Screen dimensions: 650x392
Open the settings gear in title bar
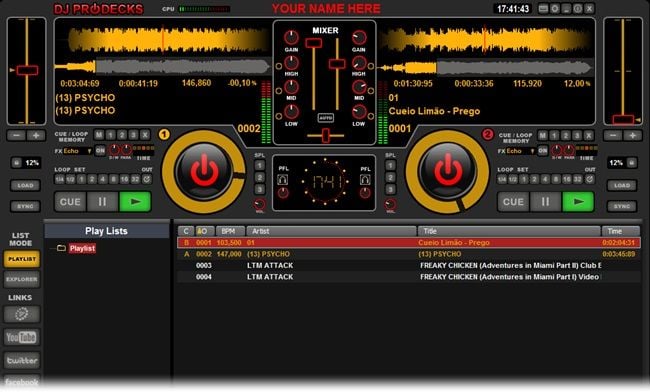pyautogui.click(x=555, y=8)
